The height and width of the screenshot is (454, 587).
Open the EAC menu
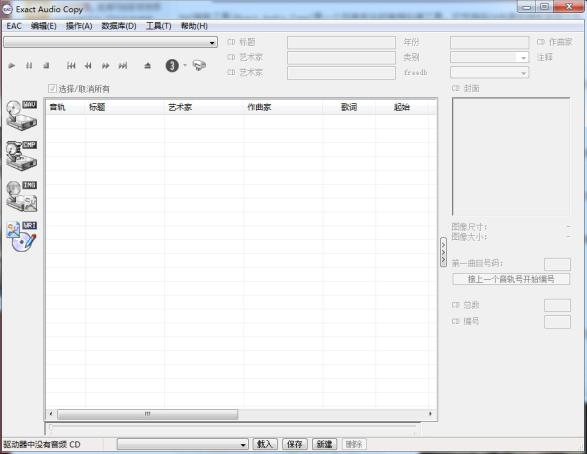[14, 26]
